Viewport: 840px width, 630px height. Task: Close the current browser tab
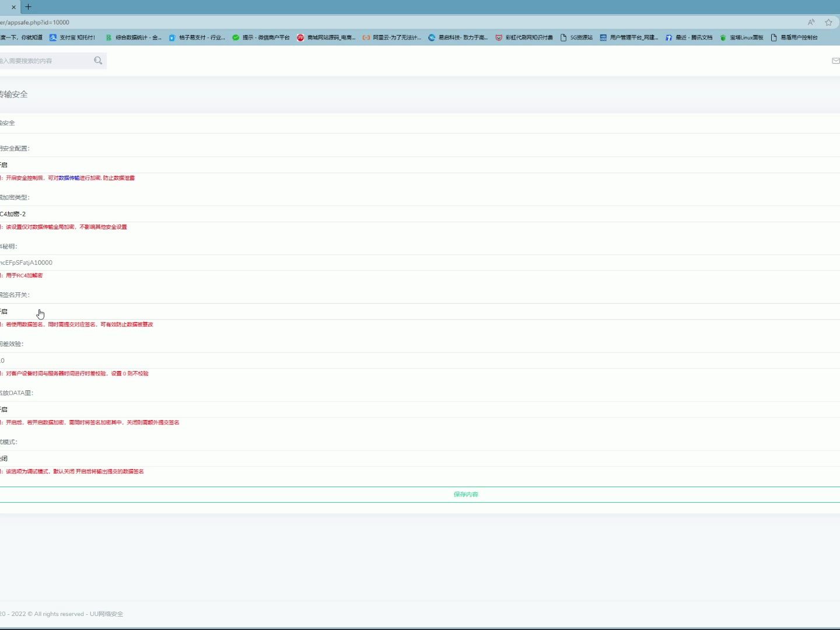[x=13, y=7]
